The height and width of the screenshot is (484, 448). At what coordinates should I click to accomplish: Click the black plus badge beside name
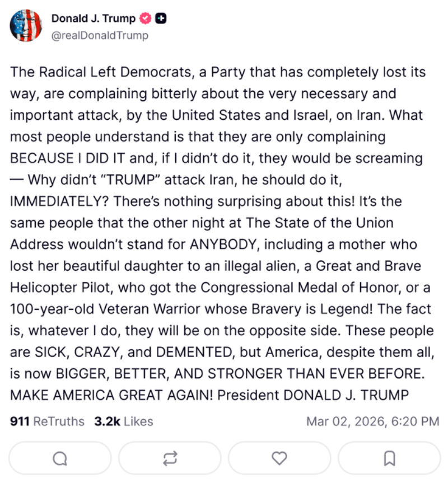[x=160, y=18]
